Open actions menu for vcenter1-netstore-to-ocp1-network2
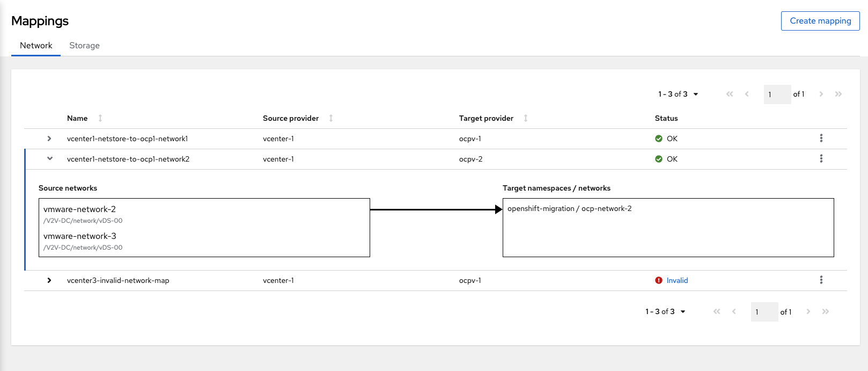 tap(821, 158)
